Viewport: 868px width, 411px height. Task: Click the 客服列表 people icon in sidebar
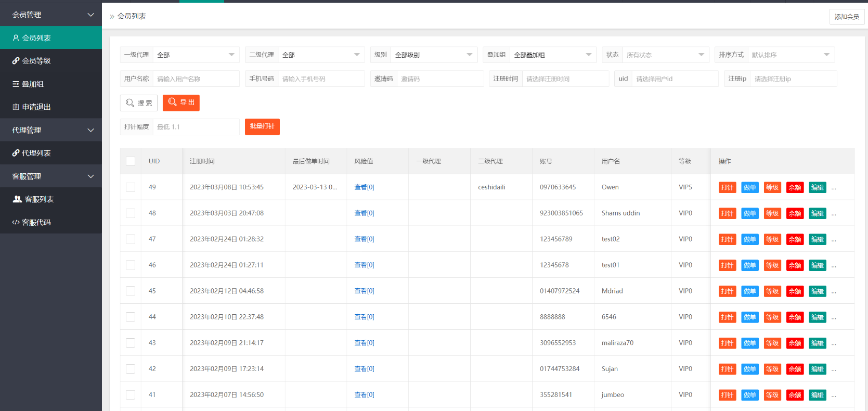pos(17,199)
